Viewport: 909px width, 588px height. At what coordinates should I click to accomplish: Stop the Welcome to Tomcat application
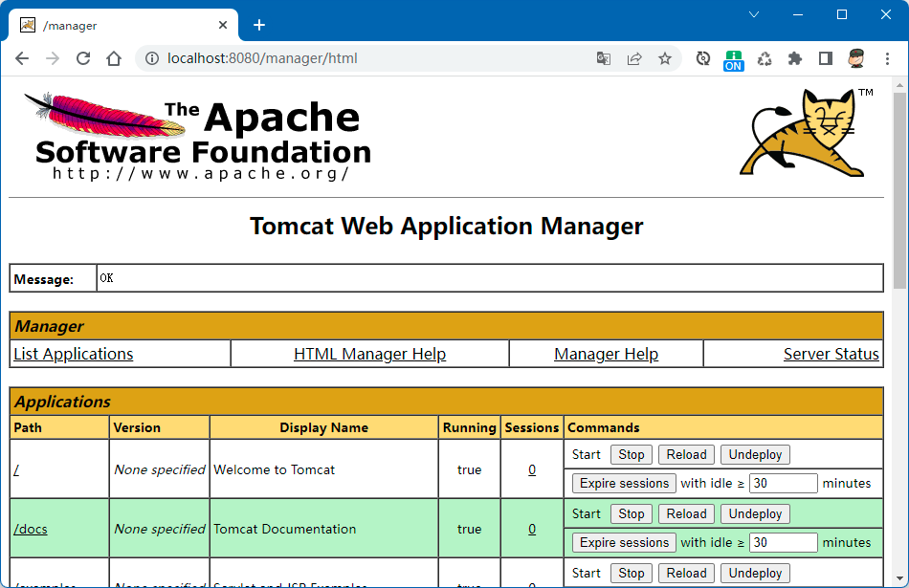[632, 455]
